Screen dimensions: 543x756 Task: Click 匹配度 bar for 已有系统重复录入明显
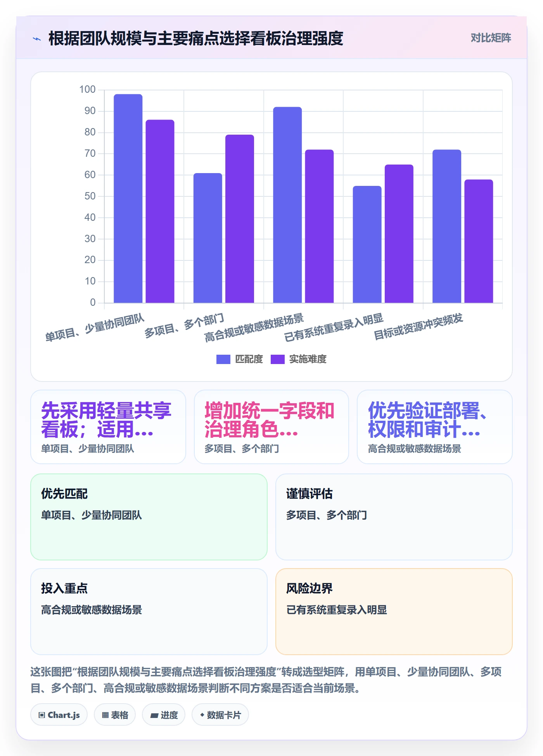[367, 244]
